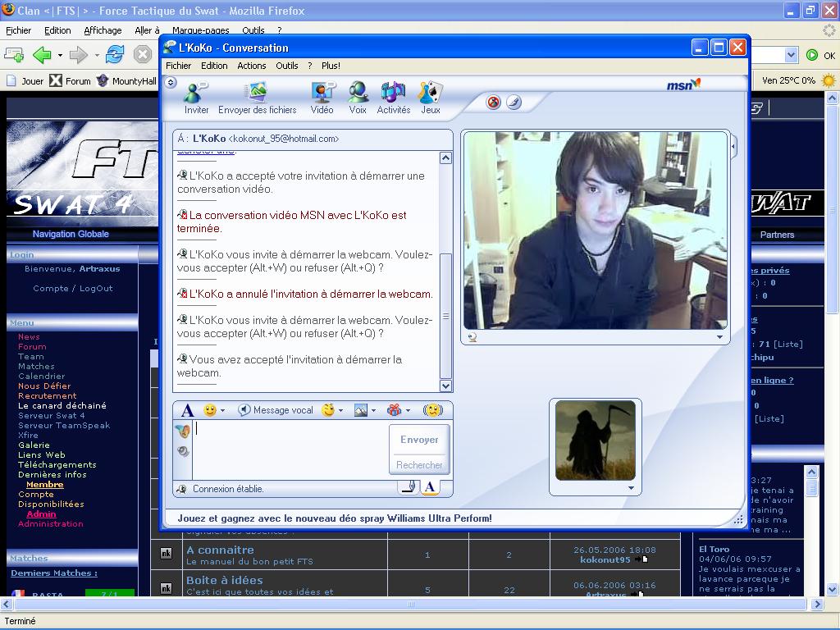
Task: Open Fichier menu in conversation window
Action: 178,66
